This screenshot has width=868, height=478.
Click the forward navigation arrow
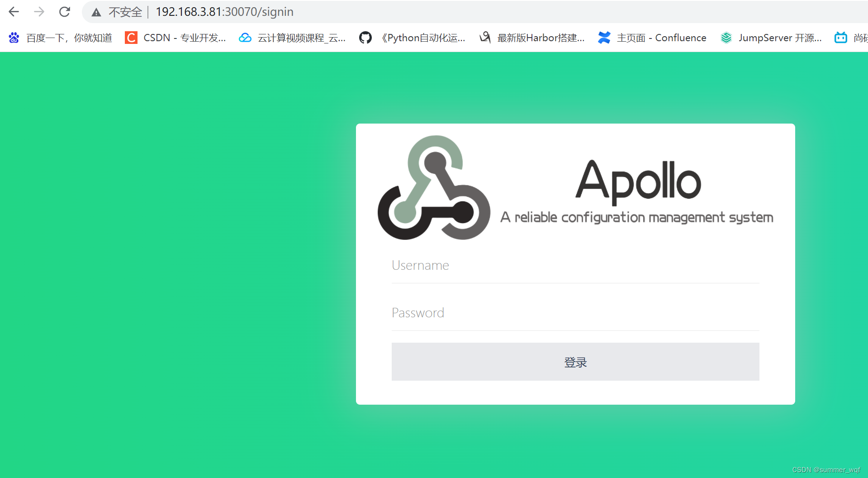pyautogui.click(x=39, y=12)
